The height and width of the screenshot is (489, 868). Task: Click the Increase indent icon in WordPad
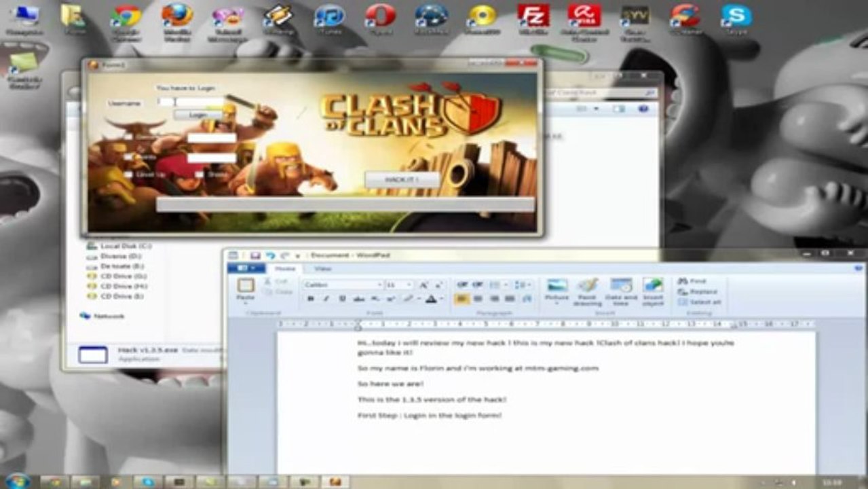click(478, 285)
